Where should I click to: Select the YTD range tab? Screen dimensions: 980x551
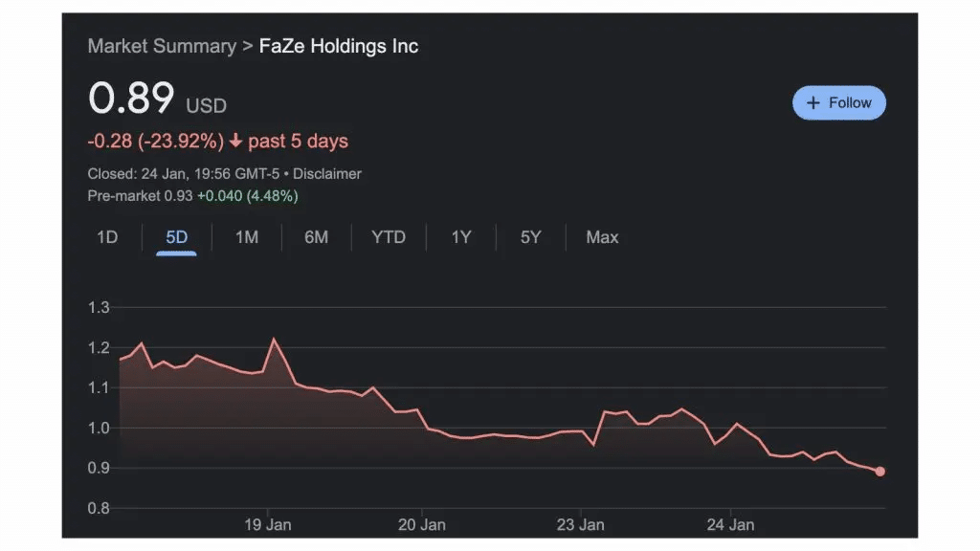[389, 237]
